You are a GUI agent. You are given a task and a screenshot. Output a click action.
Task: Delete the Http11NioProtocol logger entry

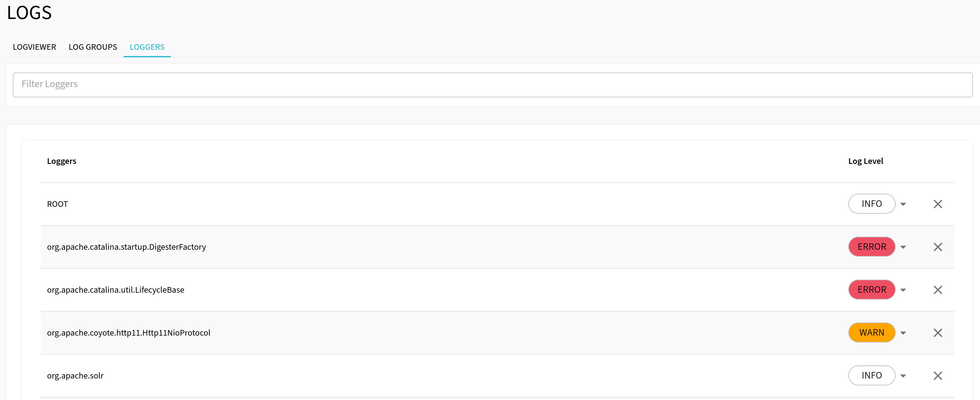tap(938, 333)
